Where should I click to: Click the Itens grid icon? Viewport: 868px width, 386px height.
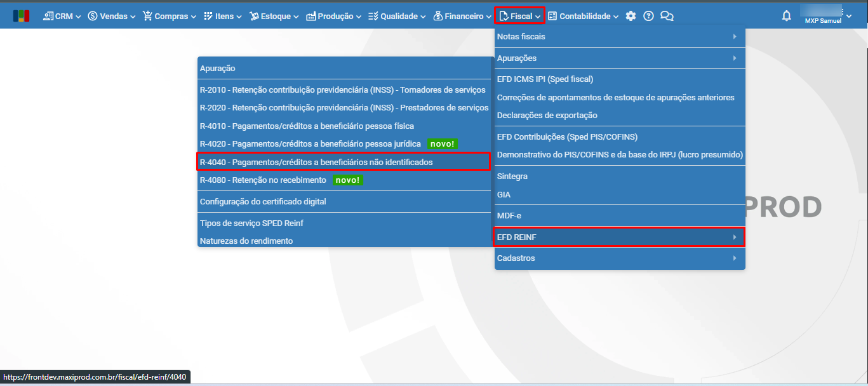(208, 16)
